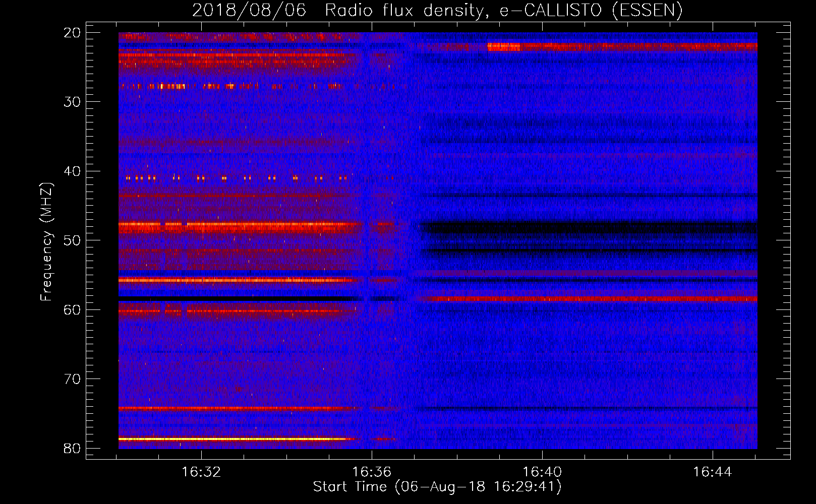This screenshot has width=816, height=504.
Task: Click the frequency tick label "50"
Action: pos(73,240)
